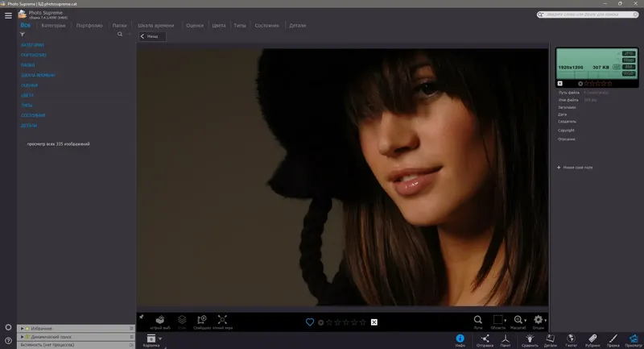The width and height of the screenshot is (644, 349).
Task: Open the ДЕТАЛИ link in sidebar
Action: click(x=29, y=126)
